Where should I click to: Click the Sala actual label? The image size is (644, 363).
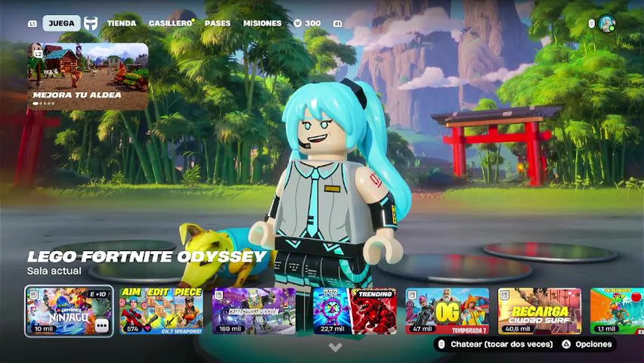coord(54,271)
